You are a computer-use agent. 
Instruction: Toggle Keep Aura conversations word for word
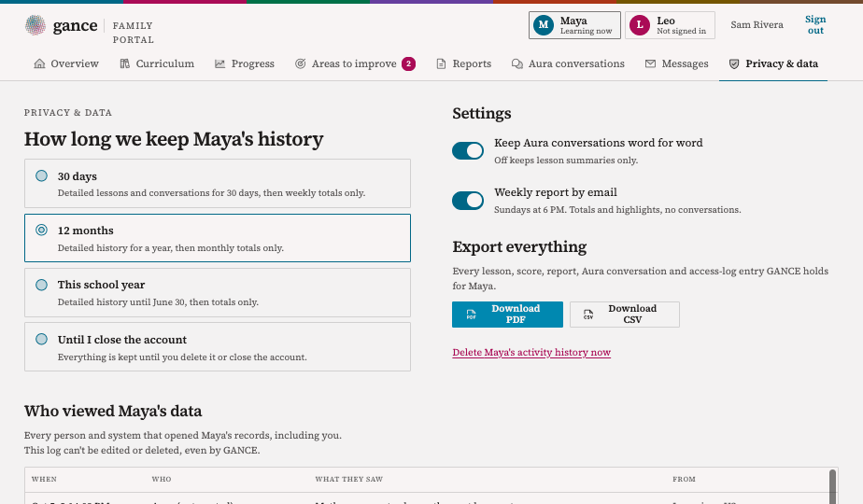tap(468, 151)
